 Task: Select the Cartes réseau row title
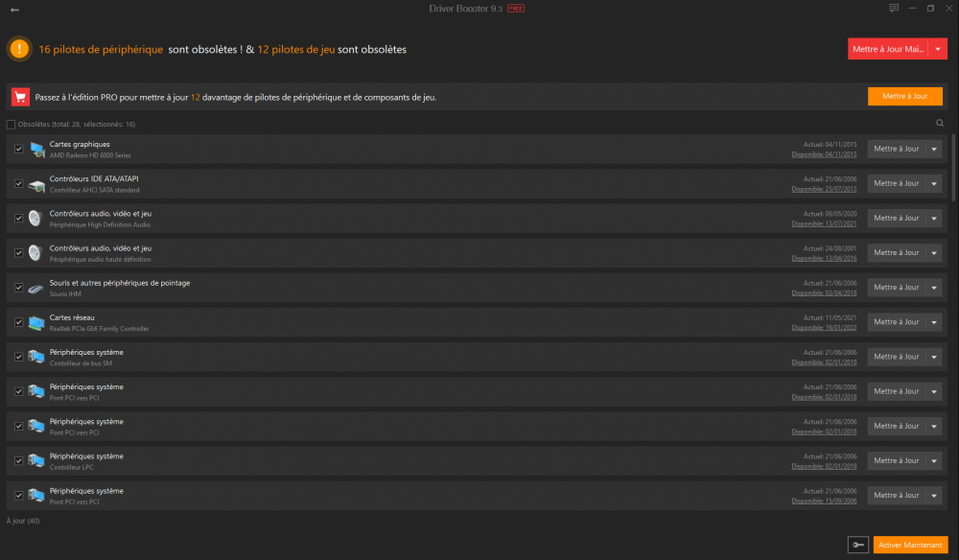pyautogui.click(x=72, y=318)
